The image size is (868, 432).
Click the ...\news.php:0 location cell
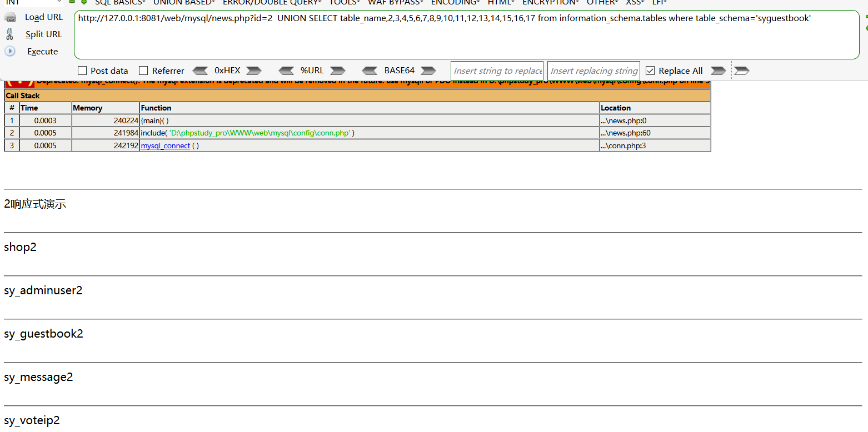[x=655, y=120]
